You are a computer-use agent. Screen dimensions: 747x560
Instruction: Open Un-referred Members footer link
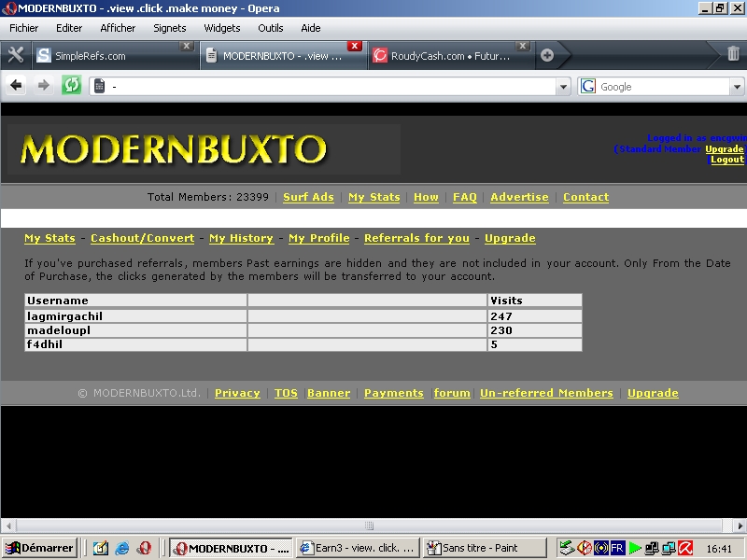coord(546,393)
